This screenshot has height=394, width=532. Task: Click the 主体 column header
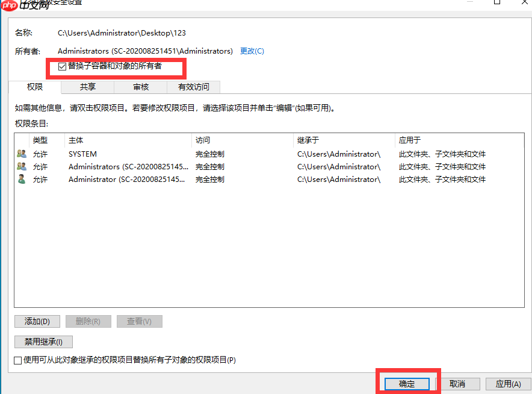[x=76, y=140]
